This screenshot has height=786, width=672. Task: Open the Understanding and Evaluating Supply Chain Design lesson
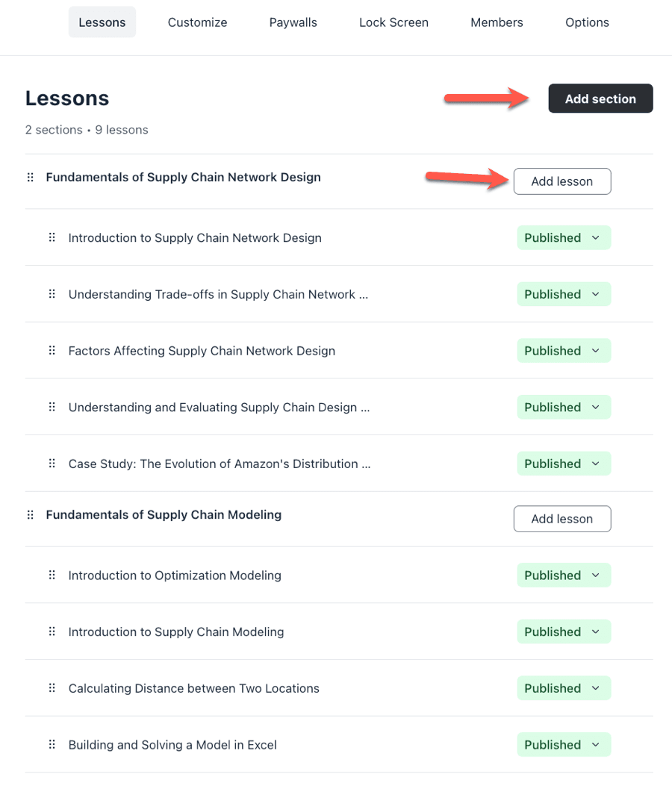point(219,408)
